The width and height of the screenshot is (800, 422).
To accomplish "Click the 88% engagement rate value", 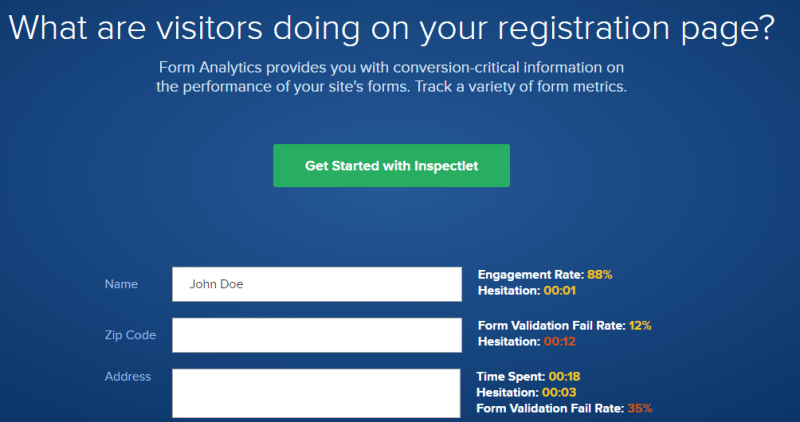I will coord(600,274).
